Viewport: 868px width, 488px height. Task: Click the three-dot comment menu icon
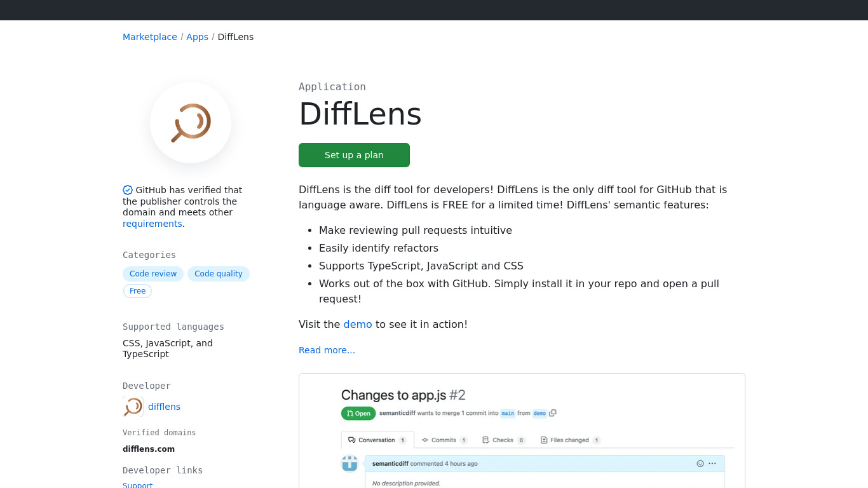coord(712,464)
